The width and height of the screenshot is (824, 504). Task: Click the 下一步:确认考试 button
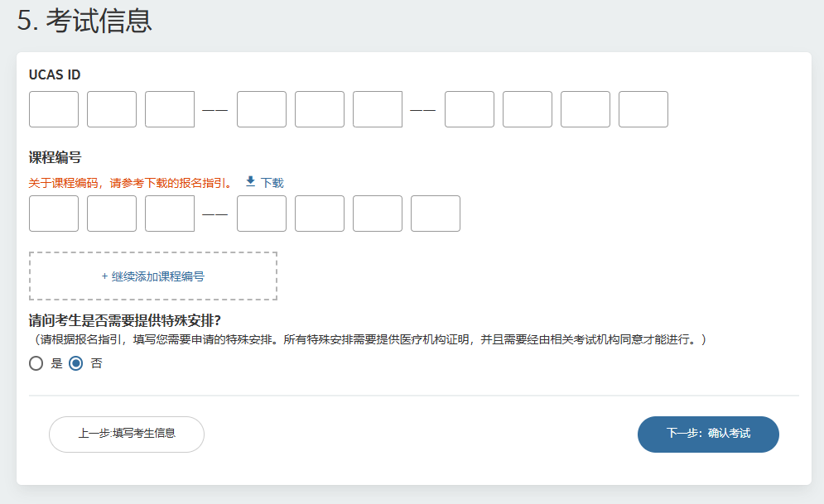(x=708, y=434)
